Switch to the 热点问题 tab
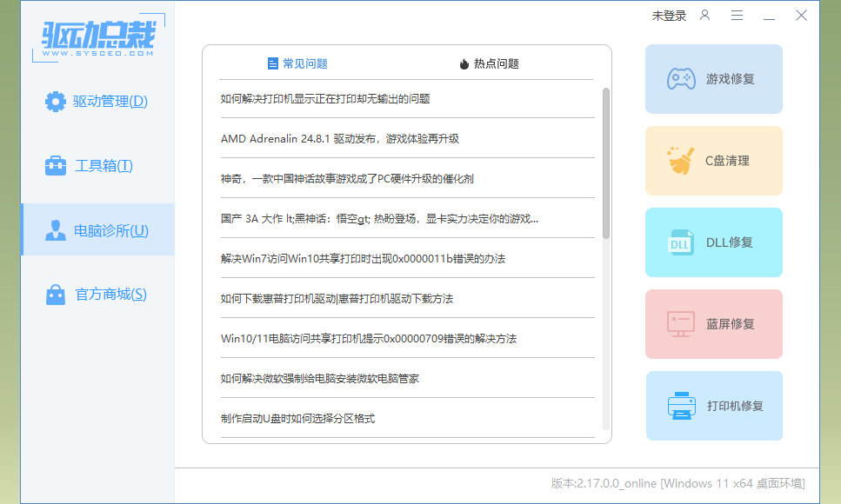This screenshot has height=504, width=841. coord(489,63)
